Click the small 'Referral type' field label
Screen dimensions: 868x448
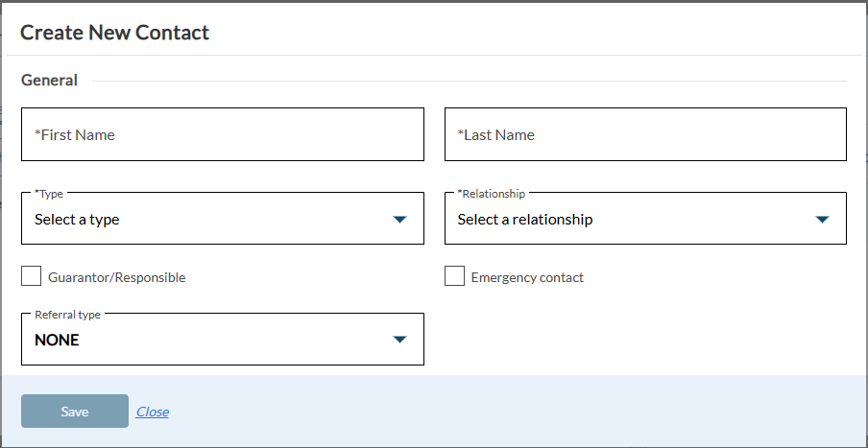click(x=67, y=315)
